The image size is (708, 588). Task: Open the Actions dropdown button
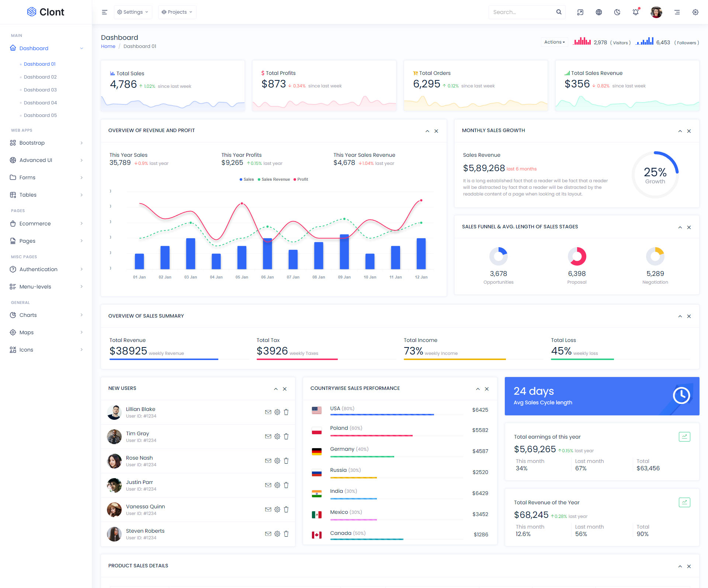pos(554,42)
